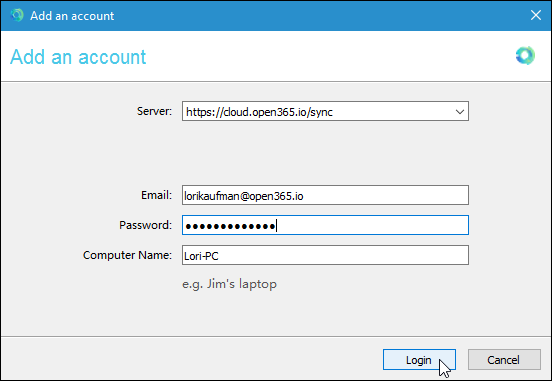This screenshot has width=552, height=381.
Task: Click the Open365 logo in the header
Action: click(x=525, y=55)
